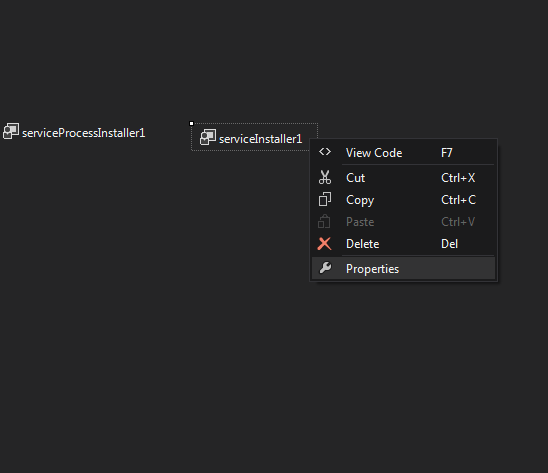Click the selection handle on serviceInstaller1
Image resolution: width=548 pixels, height=473 pixels.
click(x=192, y=123)
